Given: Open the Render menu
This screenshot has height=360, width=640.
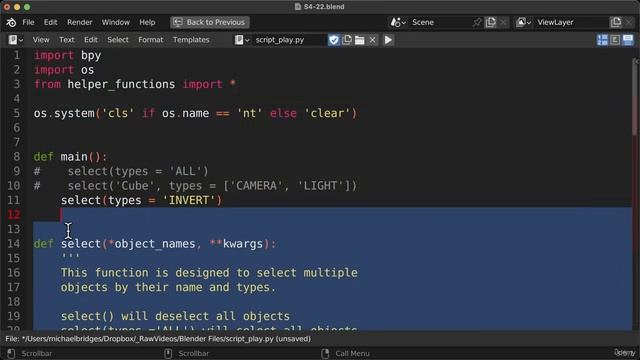Looking at the screenshot, I should tap(80, 22).
